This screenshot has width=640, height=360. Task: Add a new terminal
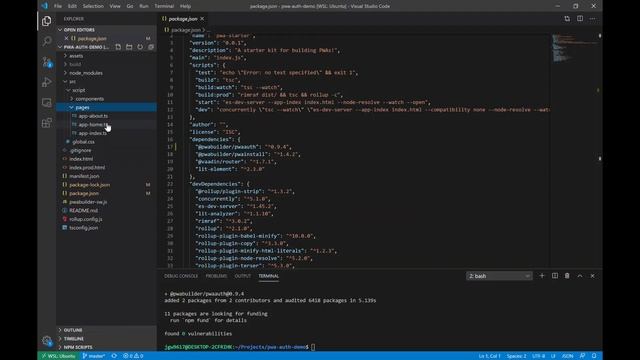coord(542,276)
